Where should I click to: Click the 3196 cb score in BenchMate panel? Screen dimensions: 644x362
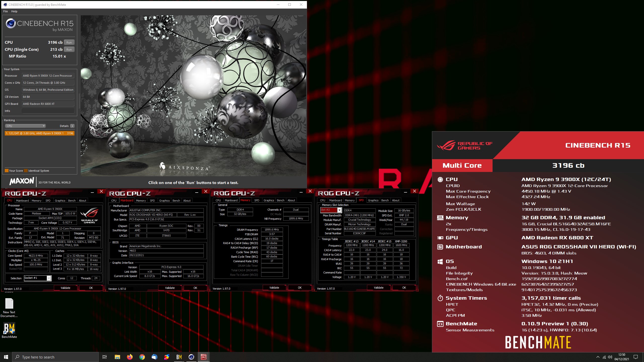coord(568,165)
